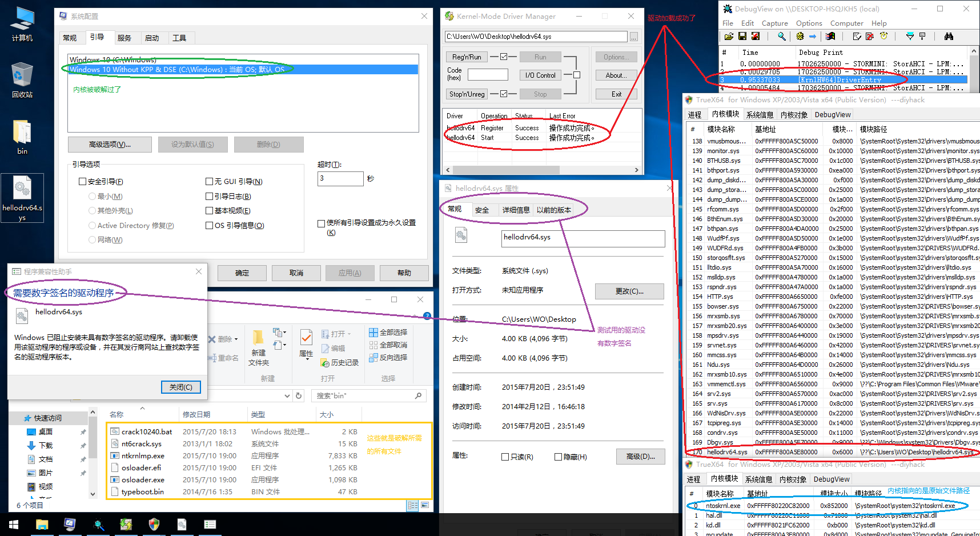The height and width of the screenshot is (536, 980).
Task: Click the DebugView clock time format icon
Action: (883, 37)
